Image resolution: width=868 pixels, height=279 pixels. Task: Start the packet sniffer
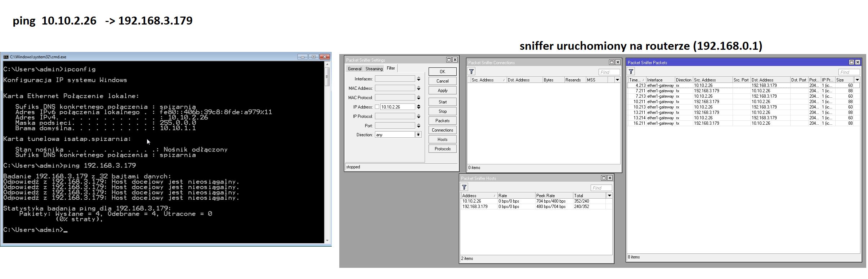[x=442, y=102]
